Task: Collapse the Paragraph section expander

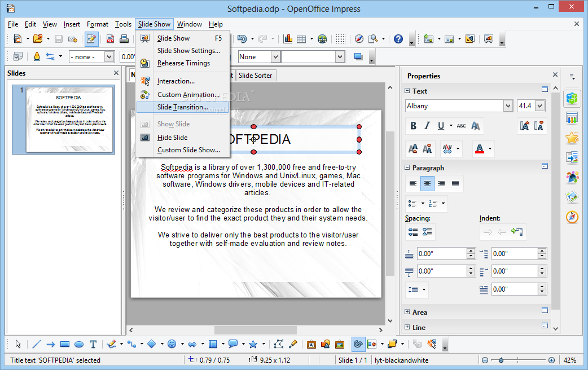Action: tap(407, 168)
